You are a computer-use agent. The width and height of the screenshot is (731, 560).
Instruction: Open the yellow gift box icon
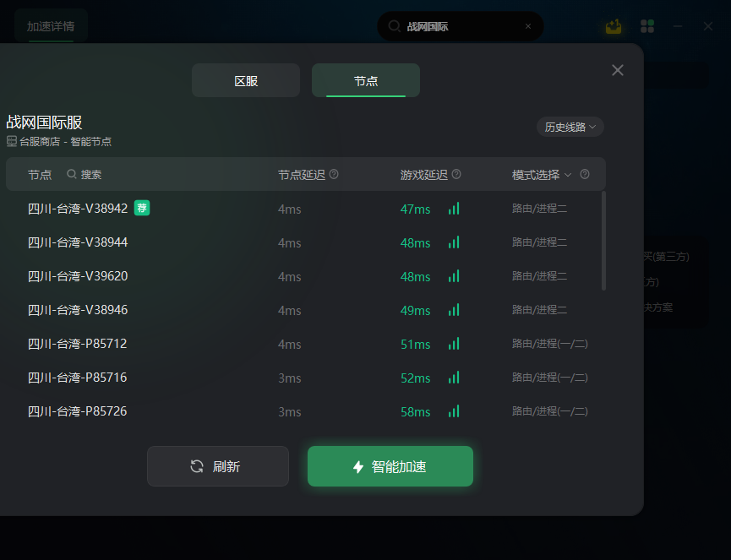614,26
